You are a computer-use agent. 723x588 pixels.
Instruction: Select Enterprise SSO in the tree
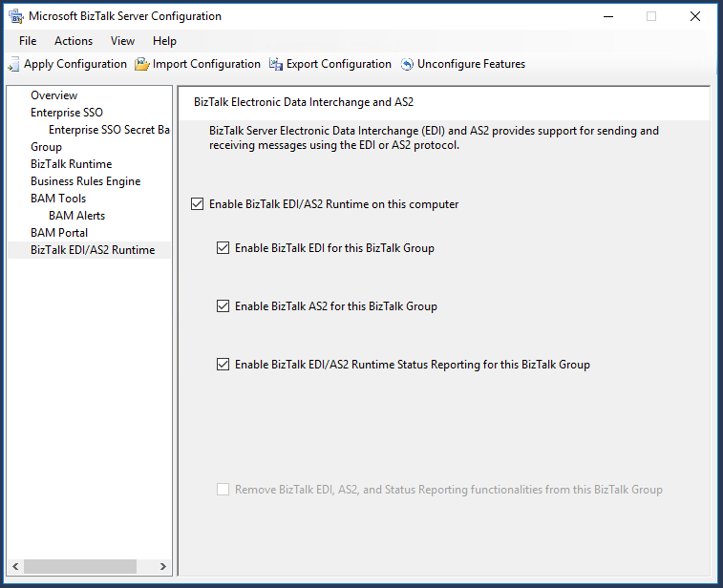tap(67, 113)
